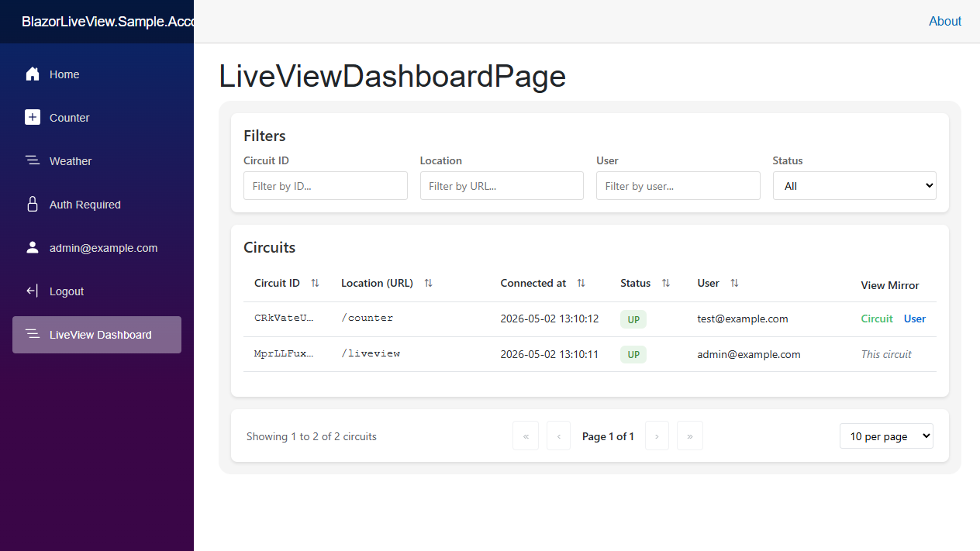Click UP badge in test@example.com row
This screenshot has height=551, width=980.
(x=633, y=319)
